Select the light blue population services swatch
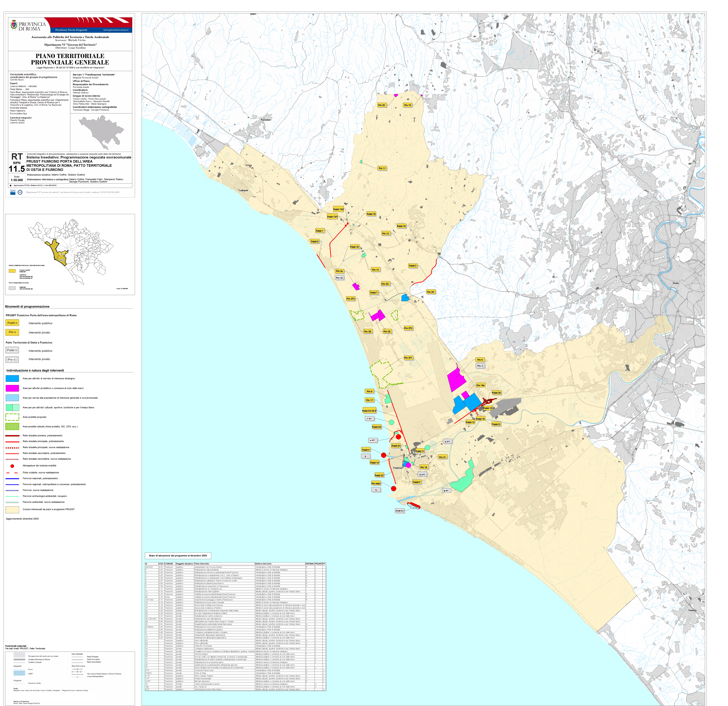Viewport: 728px width, 706px height. [12, 398]
